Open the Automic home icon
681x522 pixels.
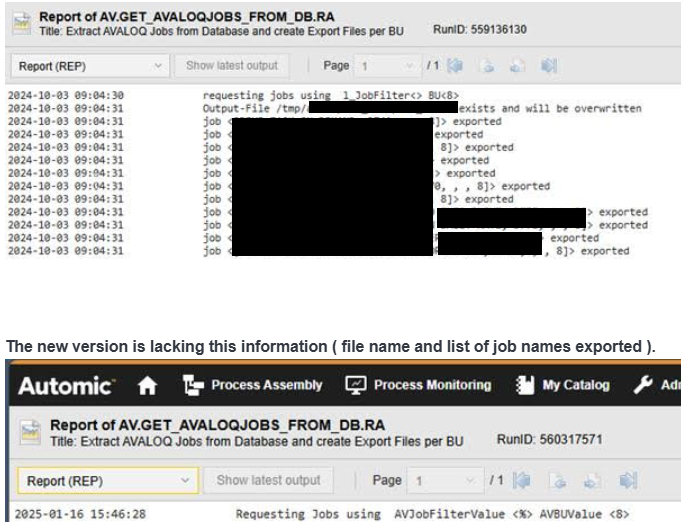pyautogui.click(x=147, y=386)
